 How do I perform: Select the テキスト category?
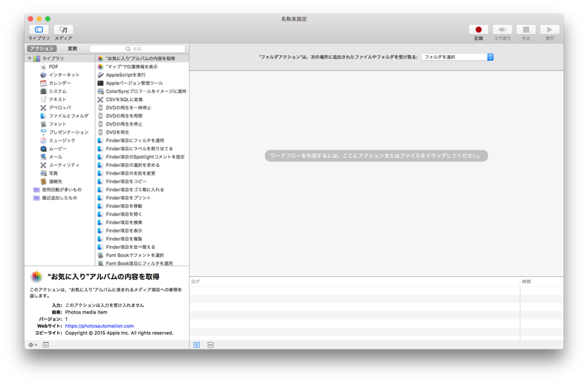(54, 100)
